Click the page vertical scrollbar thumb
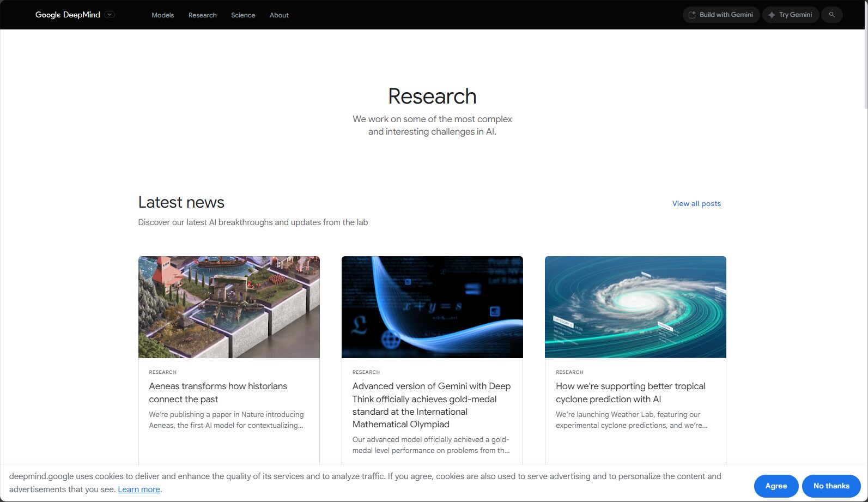Viewport: 868px width, 502px height. tap(865, 55)
